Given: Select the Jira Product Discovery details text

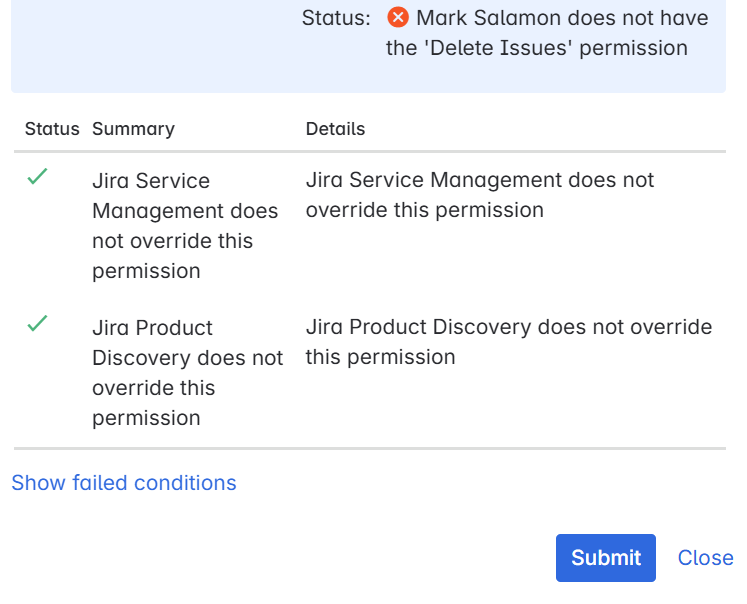Looking at the screenshot, I should 508,342.
